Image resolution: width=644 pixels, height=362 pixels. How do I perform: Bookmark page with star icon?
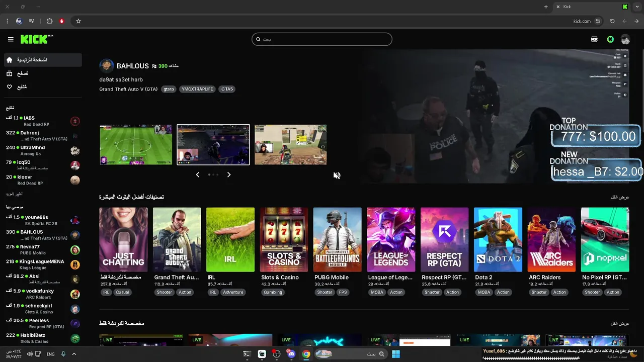point(78,21)
